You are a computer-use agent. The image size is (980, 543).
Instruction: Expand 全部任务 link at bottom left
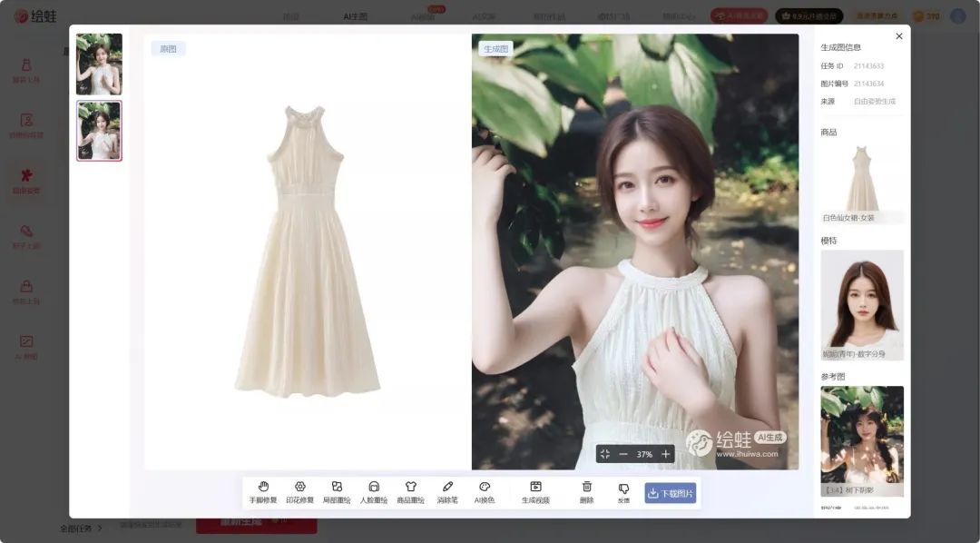point(82,528)
